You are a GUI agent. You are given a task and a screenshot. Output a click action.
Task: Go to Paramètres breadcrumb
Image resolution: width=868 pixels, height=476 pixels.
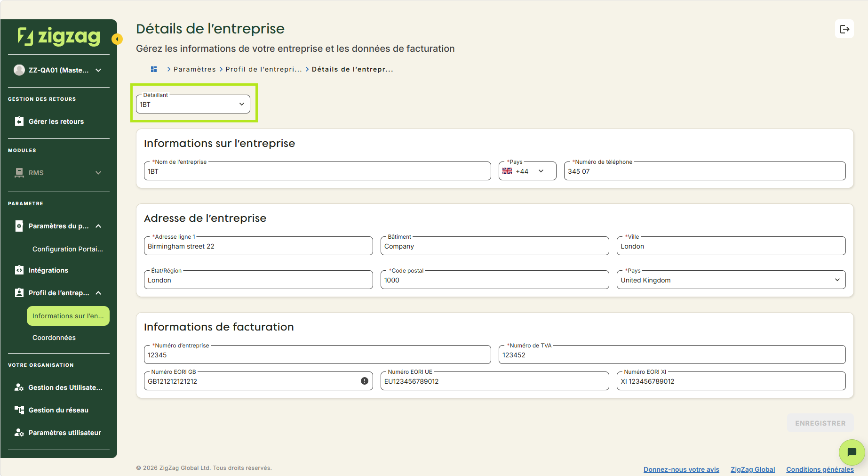coord(195,69)
